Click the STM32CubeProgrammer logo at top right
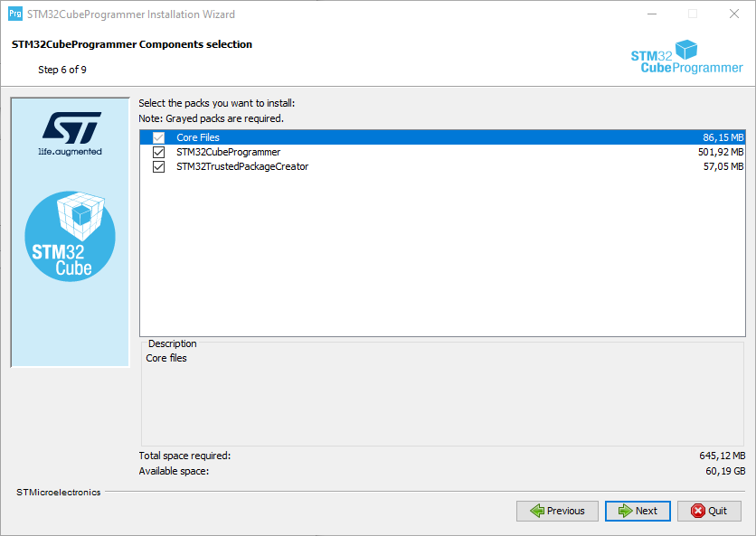This screenshot has height=536, width=756. tap(685, 57)
